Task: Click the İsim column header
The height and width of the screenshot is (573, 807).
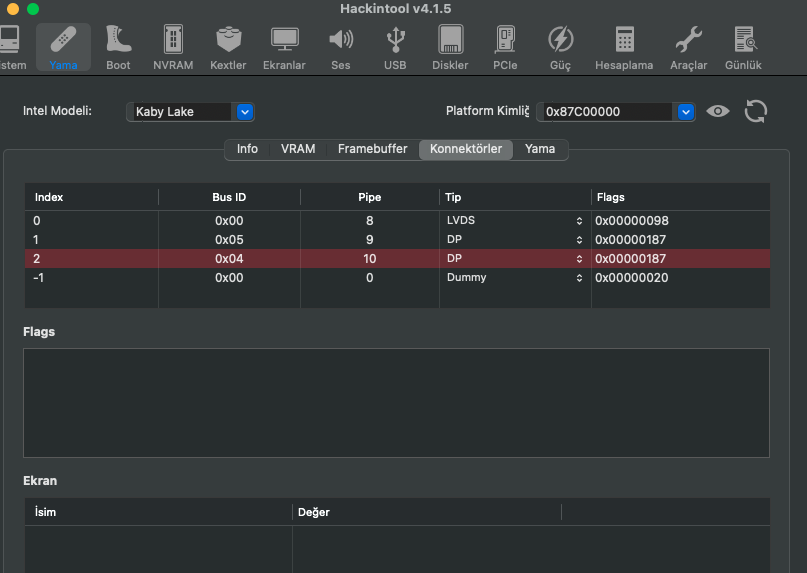Action: click(x=159, y=512)
